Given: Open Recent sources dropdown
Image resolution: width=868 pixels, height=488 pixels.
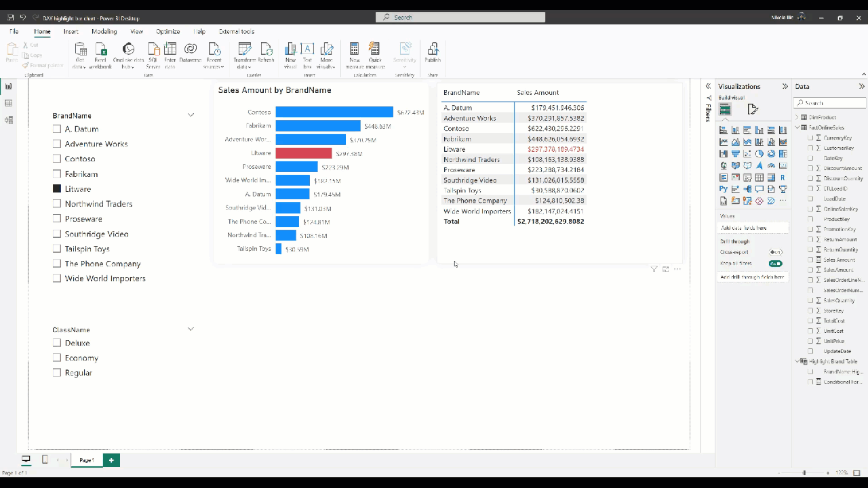Looking at the screenshot, I should [x=214, y=56].
